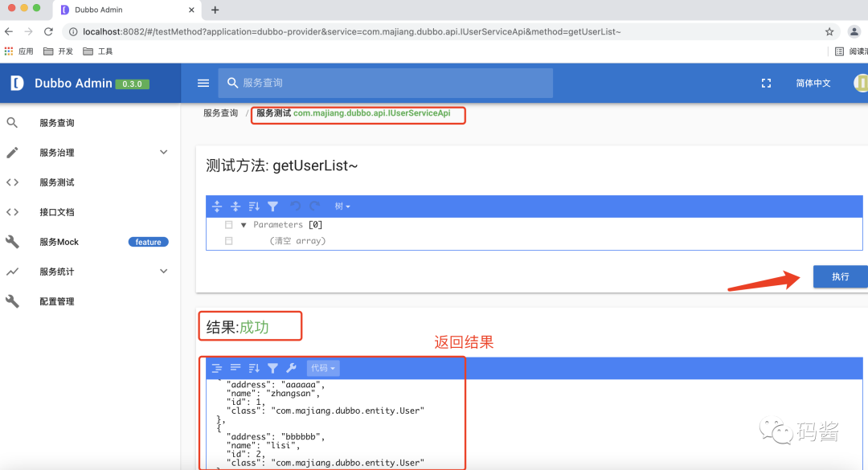The image size is (868, 470).
Task: Open the 树 mode dropdown in parameters editor
Action: click(342, 206)
